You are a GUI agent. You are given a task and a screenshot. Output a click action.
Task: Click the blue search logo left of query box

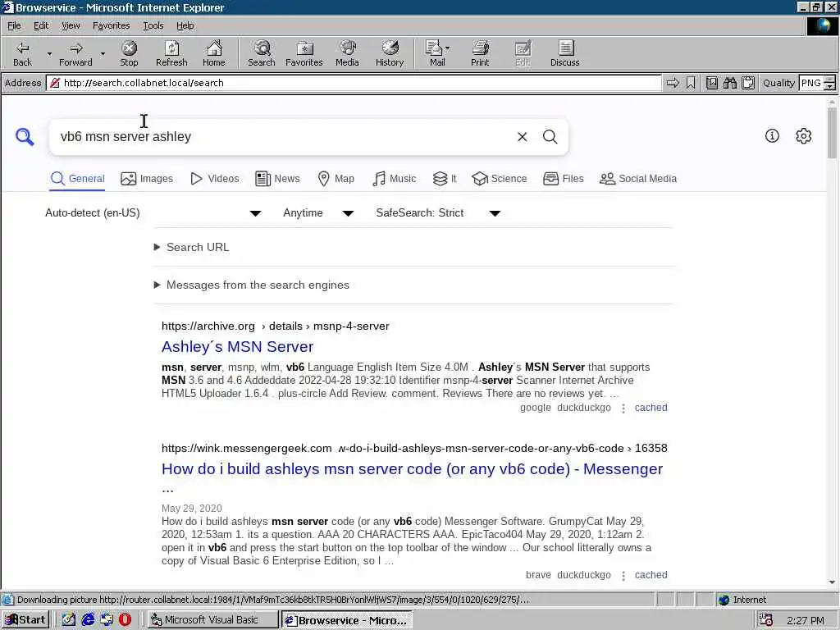click(25, 137)
